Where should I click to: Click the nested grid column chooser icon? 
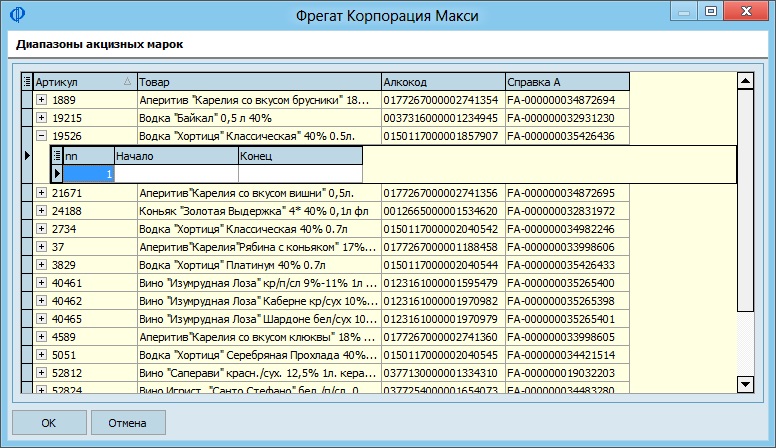tap(57, 156)
